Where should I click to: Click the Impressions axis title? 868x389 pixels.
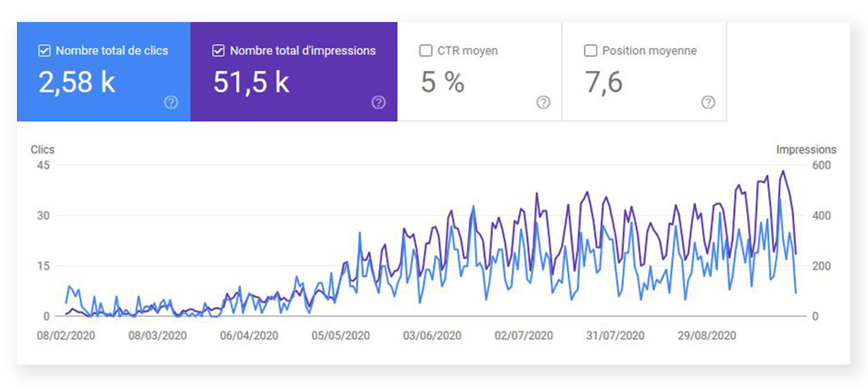[x=805, y=150]
